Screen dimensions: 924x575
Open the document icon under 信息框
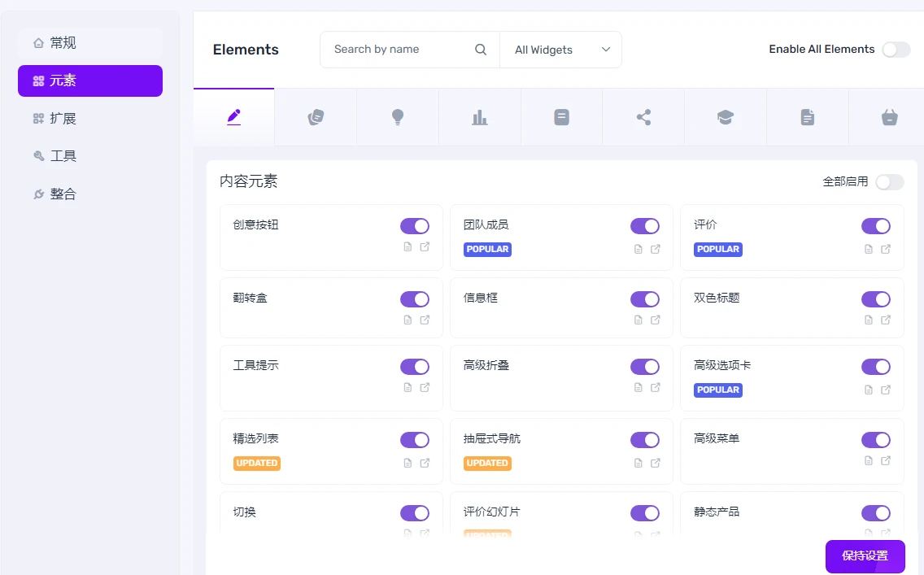(x=637, y=320)
